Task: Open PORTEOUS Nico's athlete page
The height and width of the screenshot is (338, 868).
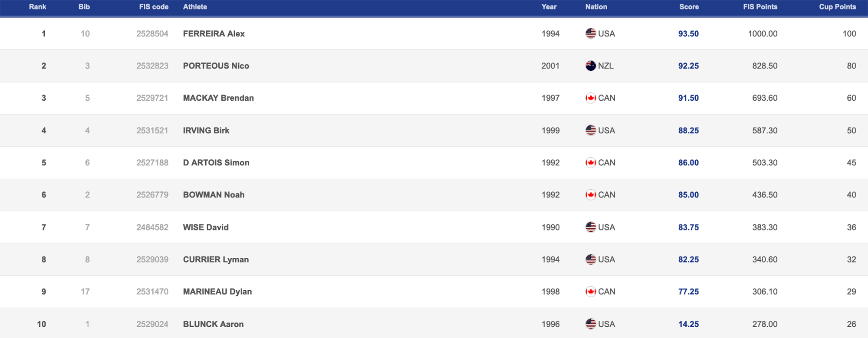Action: [x=216, y=66]
